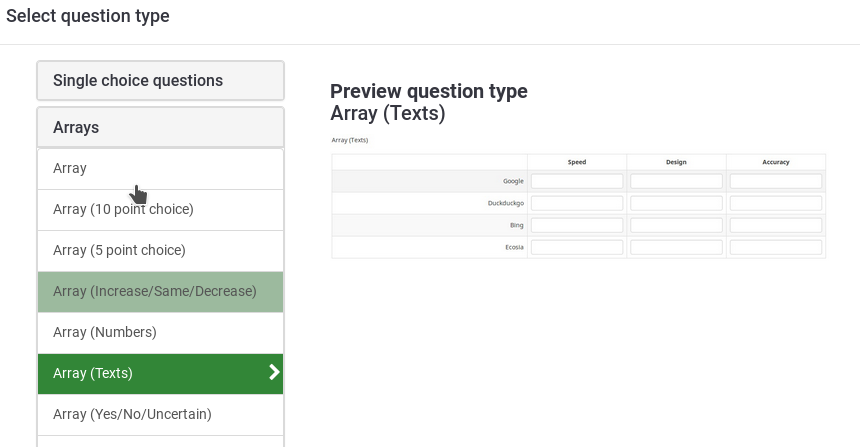Click the Bing Speed input field
Screen dimensions: 860x447
577,225
